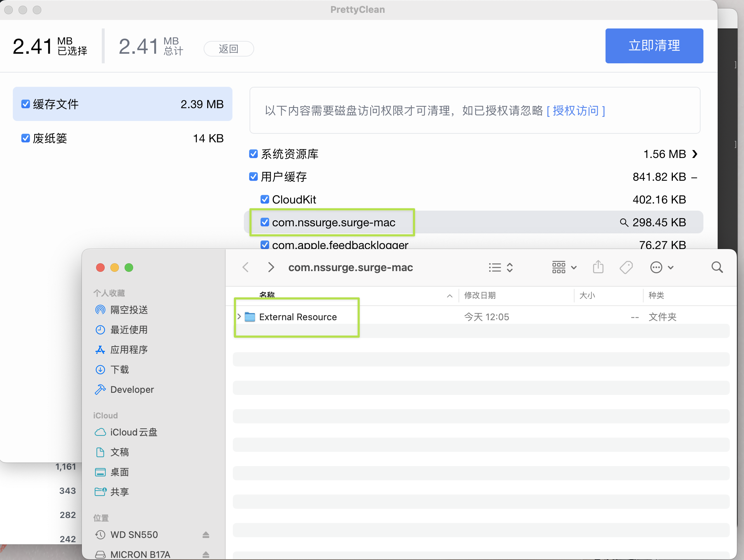Screen dimensions: 744x560
Task: Expand the External Resource folder
Action: click(239, 317)
